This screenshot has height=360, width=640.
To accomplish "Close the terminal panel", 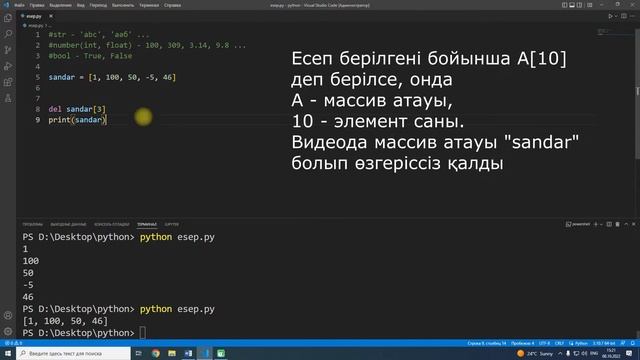I will pos(634,224).
